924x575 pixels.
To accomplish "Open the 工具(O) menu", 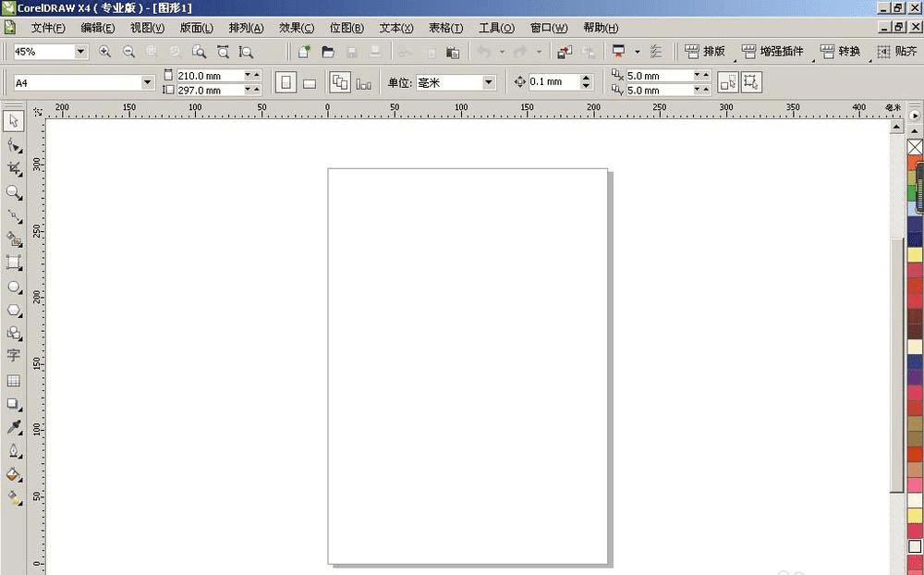I will click(496, 28).
